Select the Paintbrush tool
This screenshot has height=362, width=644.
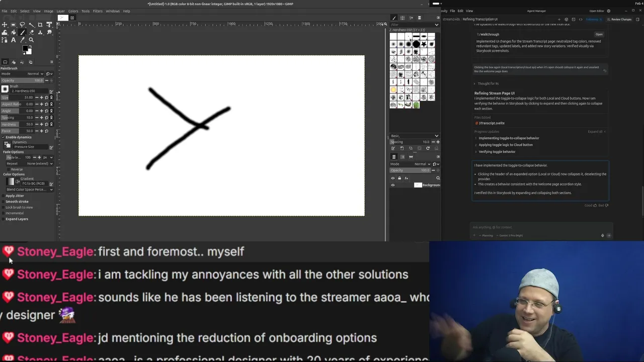pos(22,32)
